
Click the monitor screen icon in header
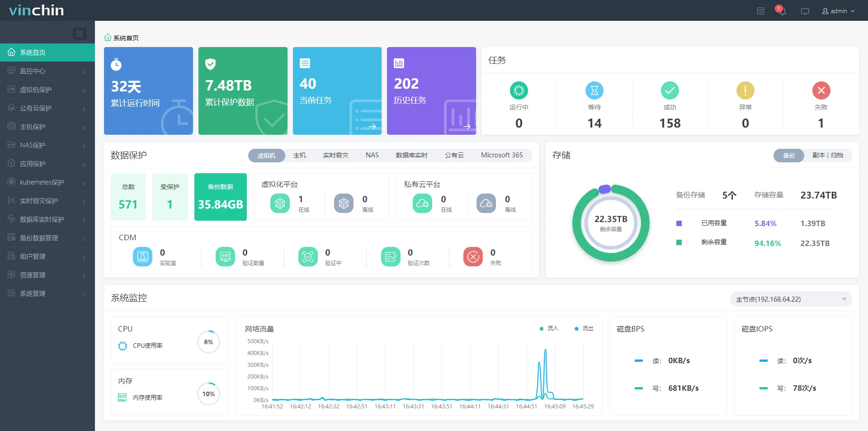click(x=805, y=11)
